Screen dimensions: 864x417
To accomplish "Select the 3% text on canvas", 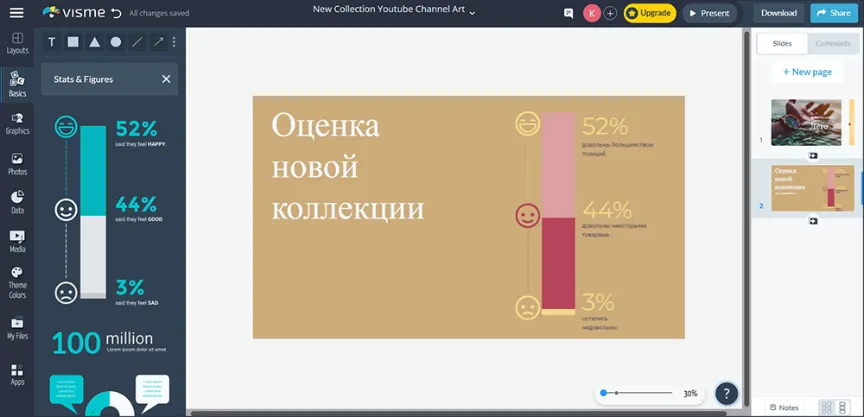I will coord(598,302).
